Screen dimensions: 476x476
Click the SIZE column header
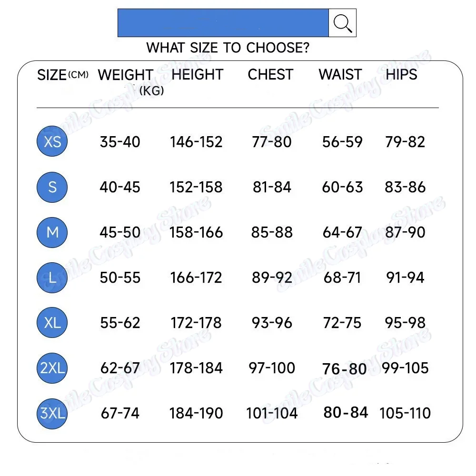52,75
